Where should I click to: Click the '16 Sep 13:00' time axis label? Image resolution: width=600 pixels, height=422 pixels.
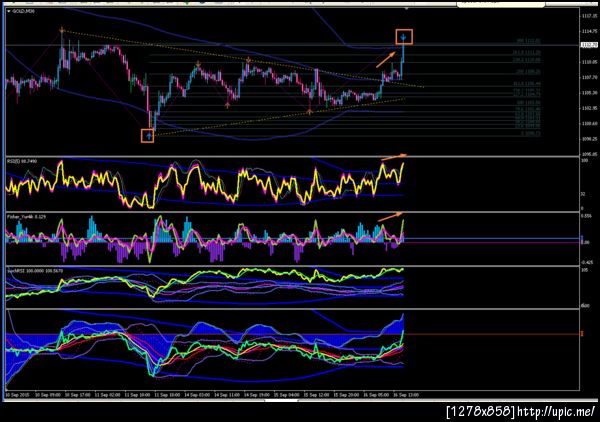coord(406,394)
